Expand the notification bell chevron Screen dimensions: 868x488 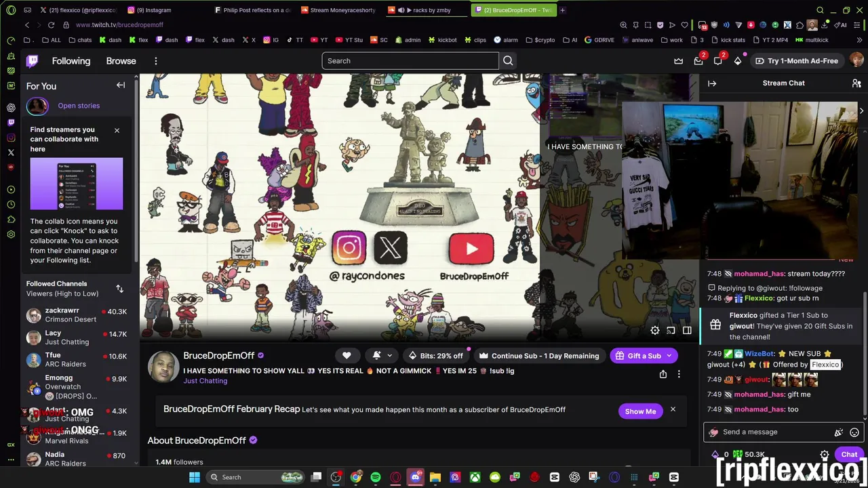click(x=389, y=356)
